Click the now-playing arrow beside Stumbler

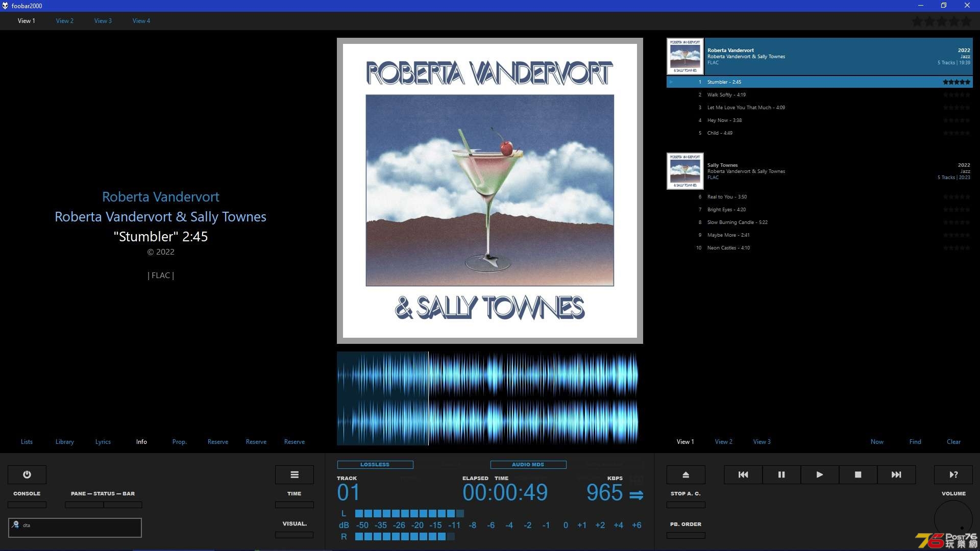pos(671,82)
